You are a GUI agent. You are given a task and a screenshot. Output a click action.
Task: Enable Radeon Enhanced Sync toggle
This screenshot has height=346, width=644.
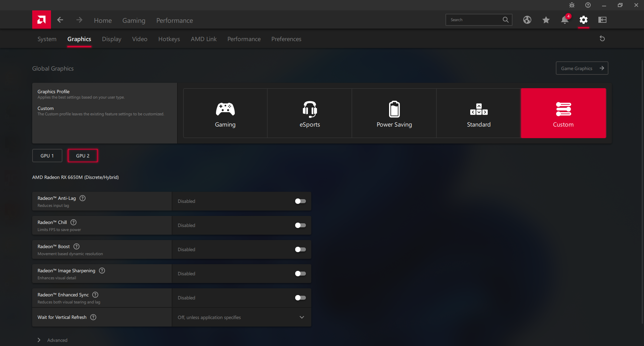click(x=301, y=298)
